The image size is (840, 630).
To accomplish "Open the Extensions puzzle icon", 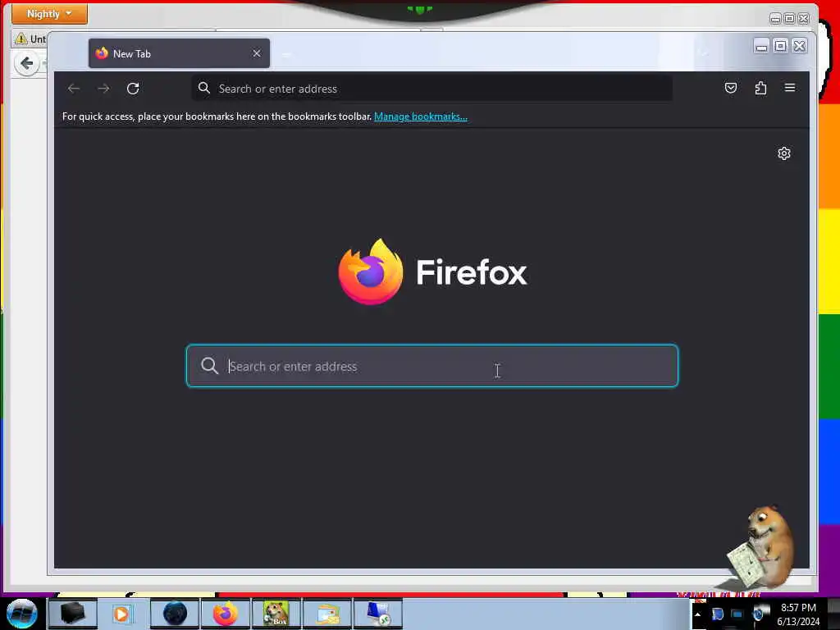I will (760, 88).
